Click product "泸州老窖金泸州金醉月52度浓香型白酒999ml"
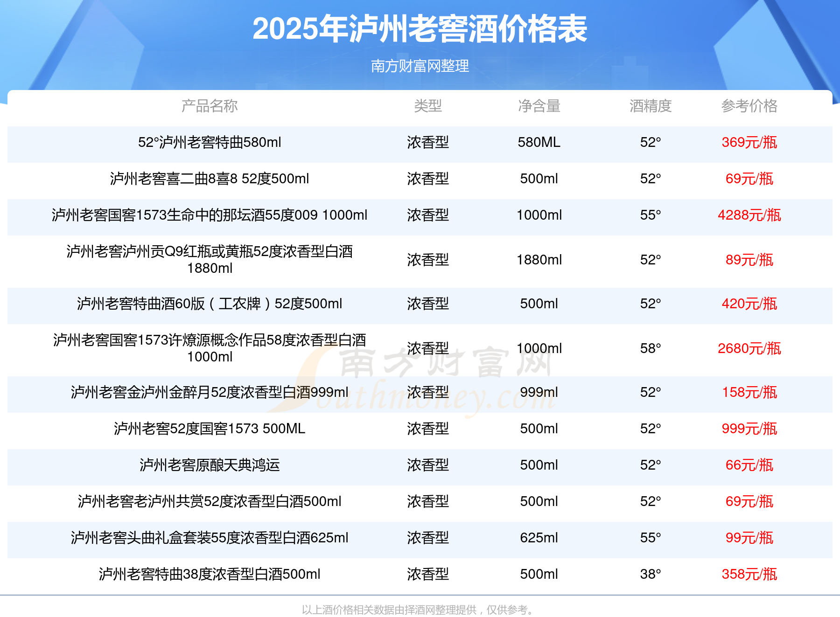Image resolution: width=840 pixels, height=617 pixels. (210, 392)
